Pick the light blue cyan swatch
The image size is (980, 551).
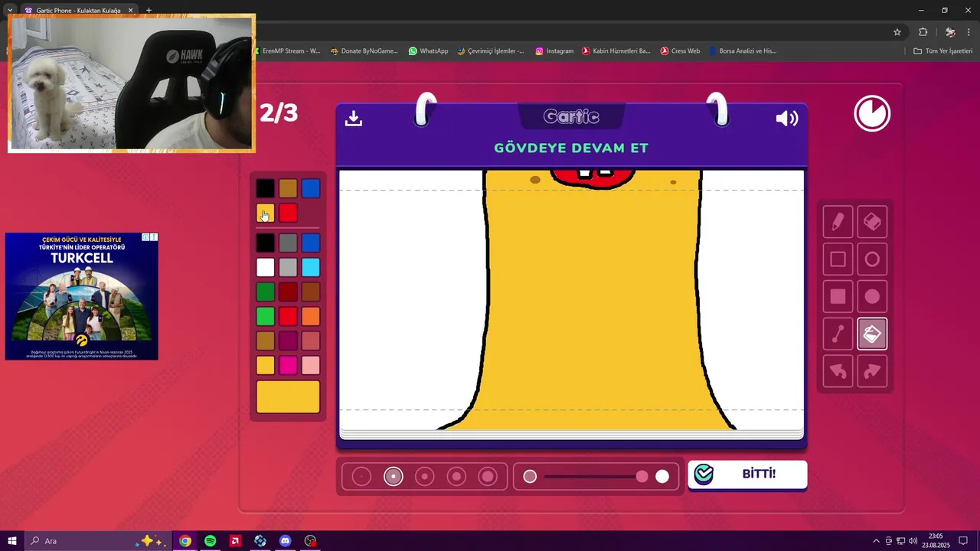[310, 267]
